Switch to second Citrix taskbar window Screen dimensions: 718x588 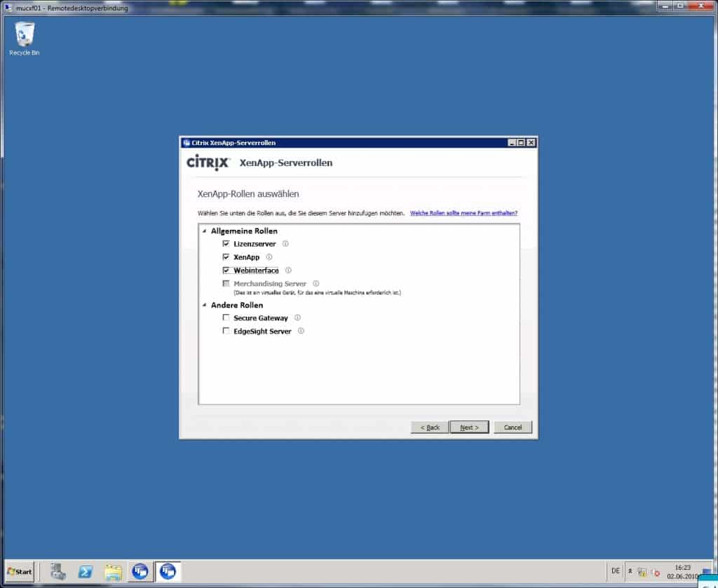(x=168, y=571)
